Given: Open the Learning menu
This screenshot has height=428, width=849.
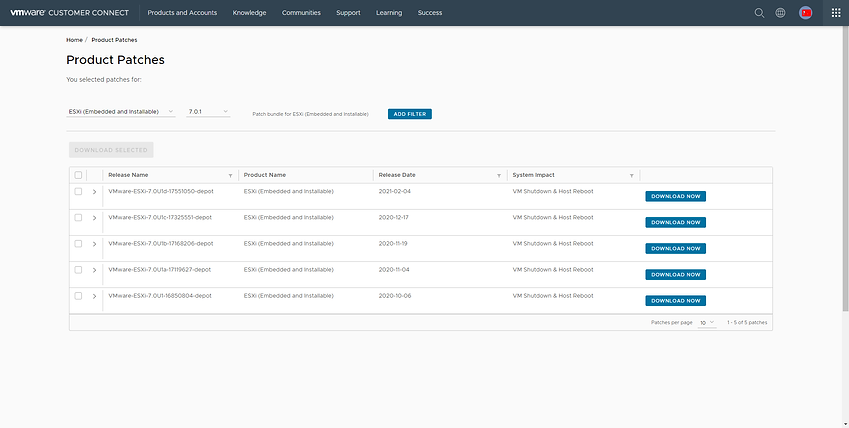Looking at the screenshot, I should [x=389, y=12].
